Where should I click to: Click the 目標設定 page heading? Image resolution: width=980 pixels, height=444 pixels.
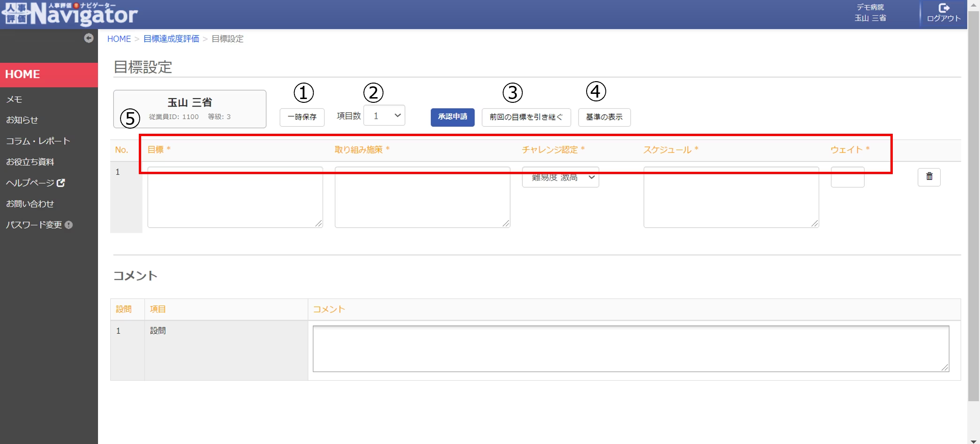pos(143,67)
